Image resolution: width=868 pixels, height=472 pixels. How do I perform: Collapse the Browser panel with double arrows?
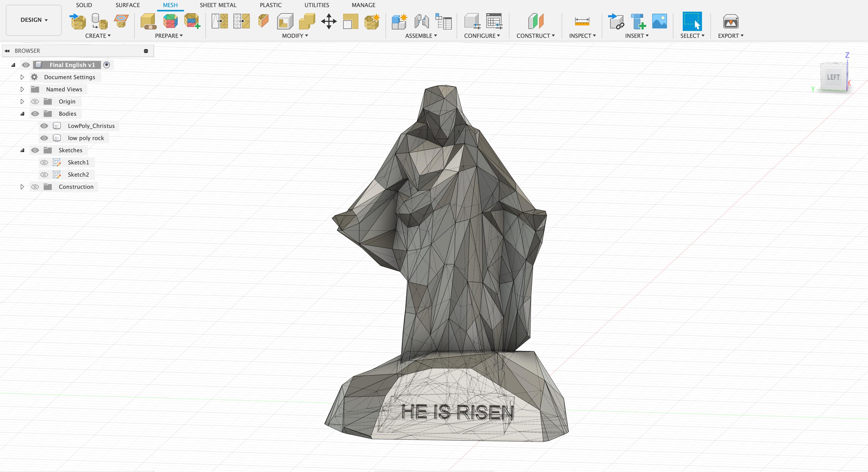point(7,51)
